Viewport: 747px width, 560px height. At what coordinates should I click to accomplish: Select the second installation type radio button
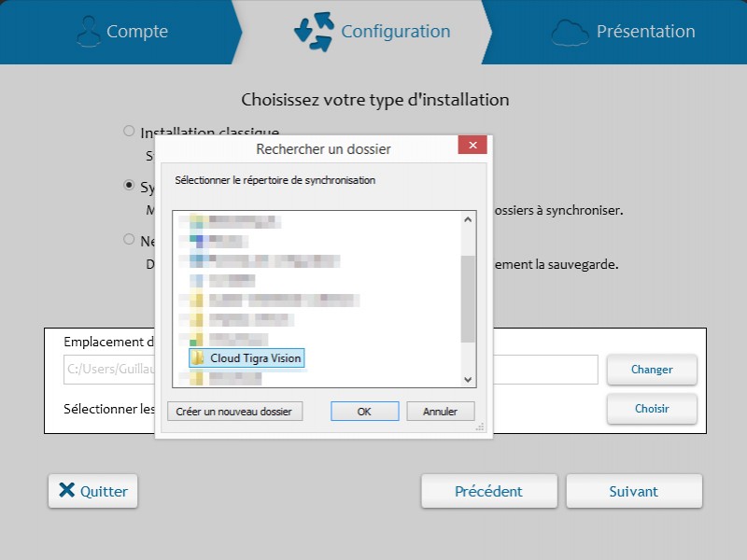coord(129,186)
